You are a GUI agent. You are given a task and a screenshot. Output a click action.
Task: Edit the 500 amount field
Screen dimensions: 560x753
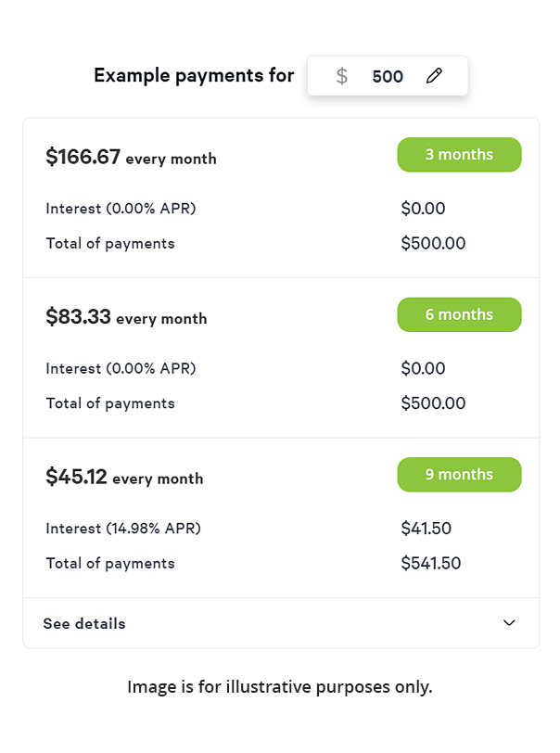coord(388,76)
